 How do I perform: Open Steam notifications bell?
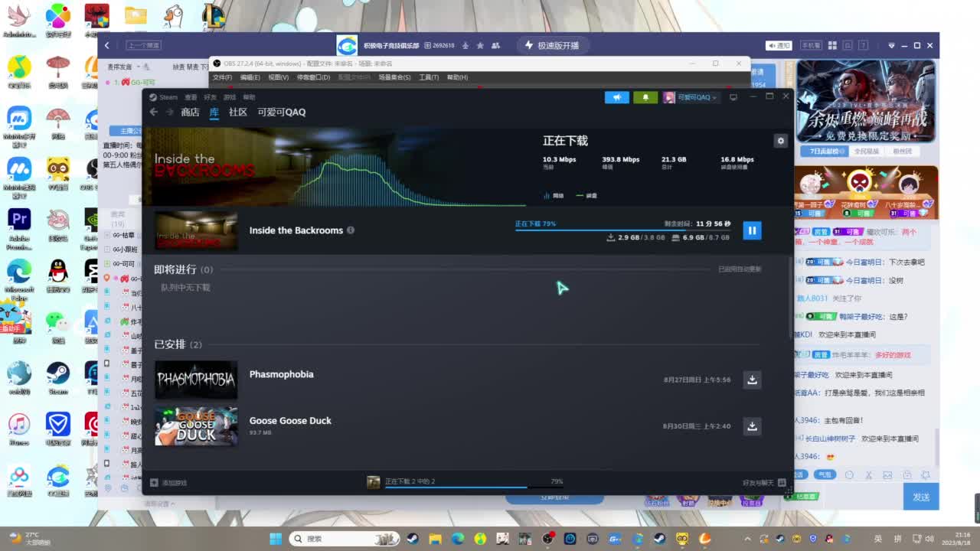coord(645,97)
